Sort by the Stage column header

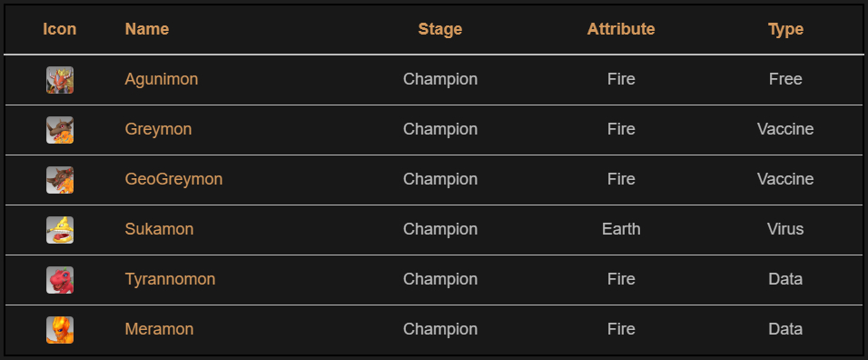pyautogui.click(x=440, y=29)
